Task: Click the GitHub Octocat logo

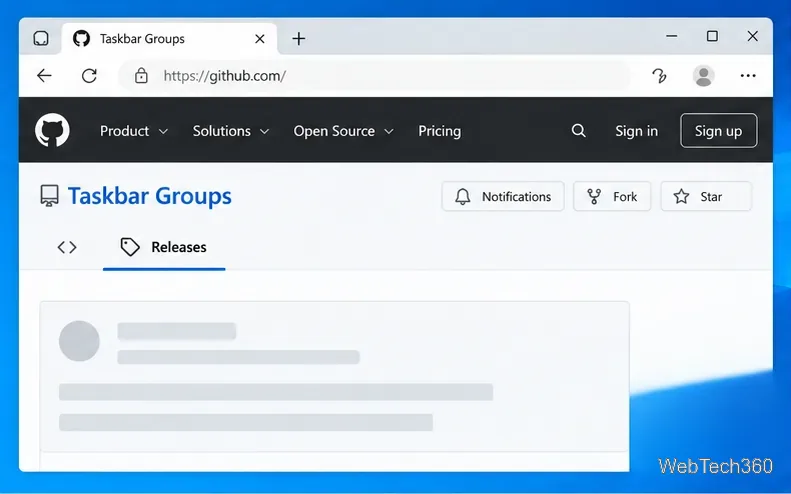Action: point(52,130)
